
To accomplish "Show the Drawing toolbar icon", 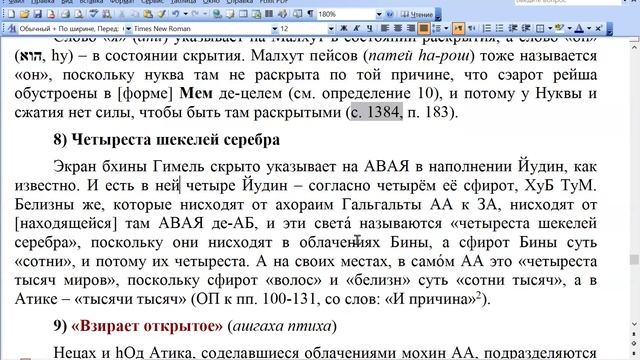I will point(282,14).
